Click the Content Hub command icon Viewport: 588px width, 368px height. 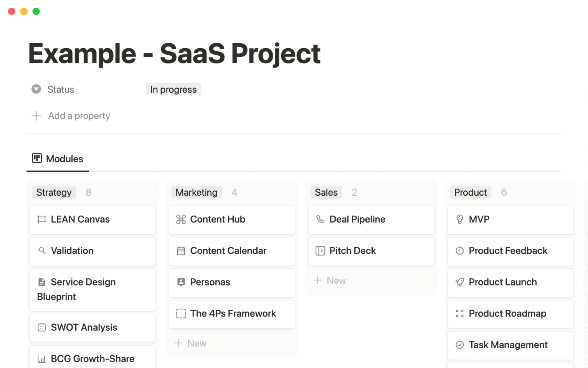181,219
